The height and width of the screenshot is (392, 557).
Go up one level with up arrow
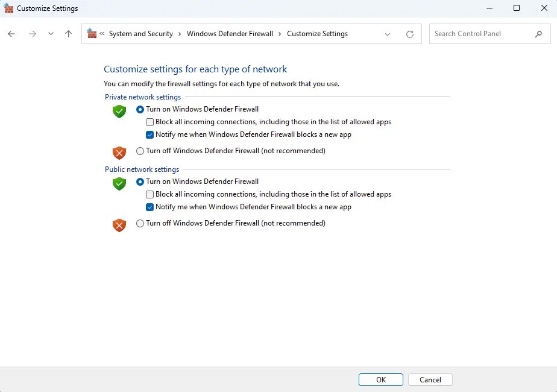(68, 34)
